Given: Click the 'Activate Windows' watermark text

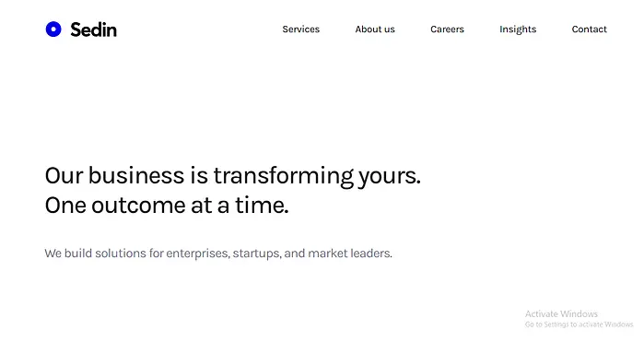Looking at the screenshot, I should pyautogui.click(x=561, y=314).
